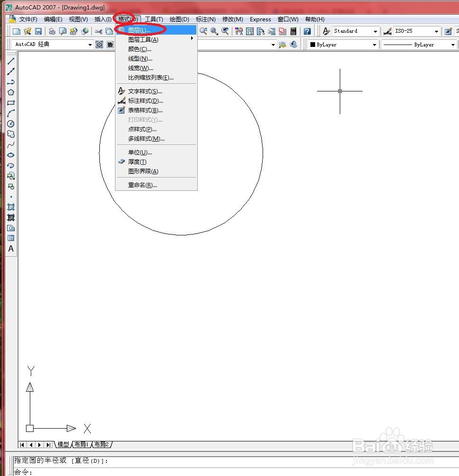Select the Ellipse arc tool

tap(11, 165)
